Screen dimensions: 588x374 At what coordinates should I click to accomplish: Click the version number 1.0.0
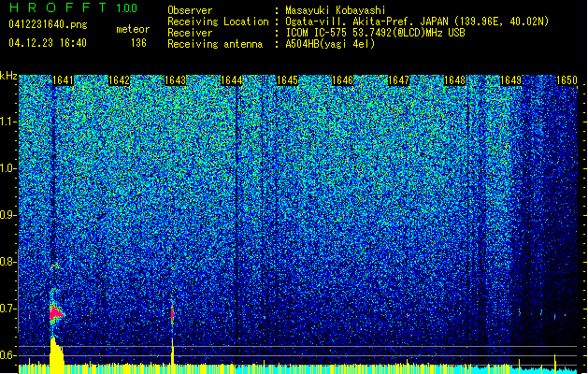click(127, 7)
